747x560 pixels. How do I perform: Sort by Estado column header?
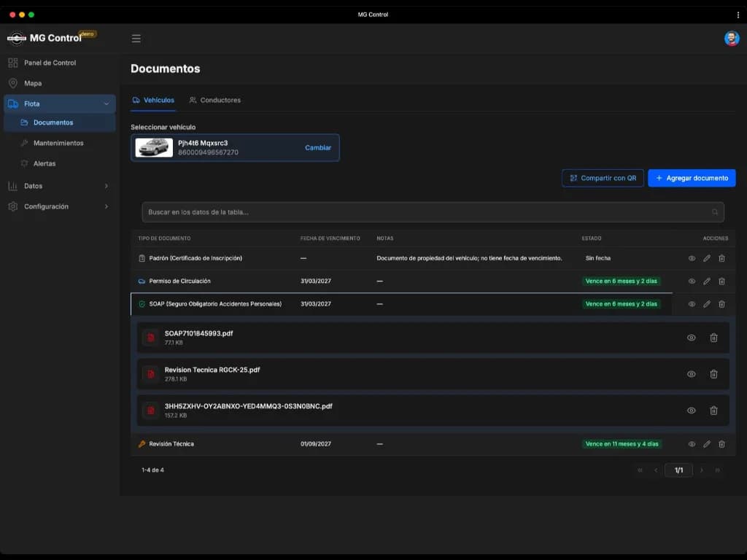click(591, 238)
